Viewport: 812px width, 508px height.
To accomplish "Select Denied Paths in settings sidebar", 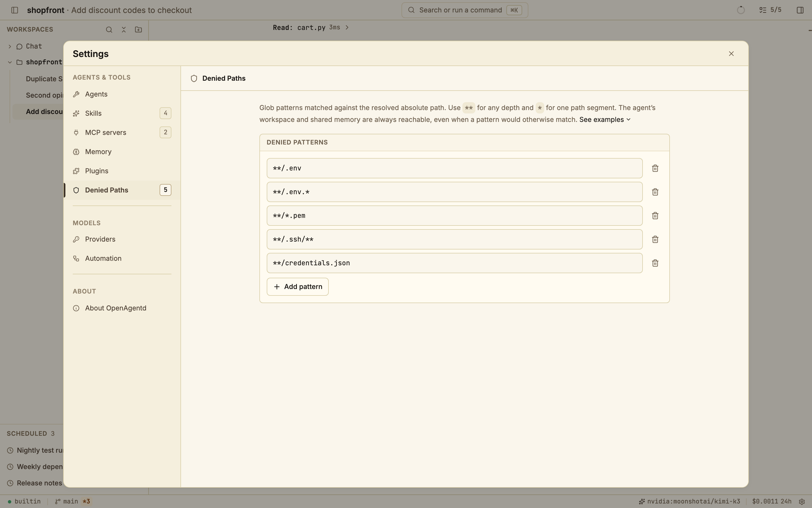I will tap(122, 190).
